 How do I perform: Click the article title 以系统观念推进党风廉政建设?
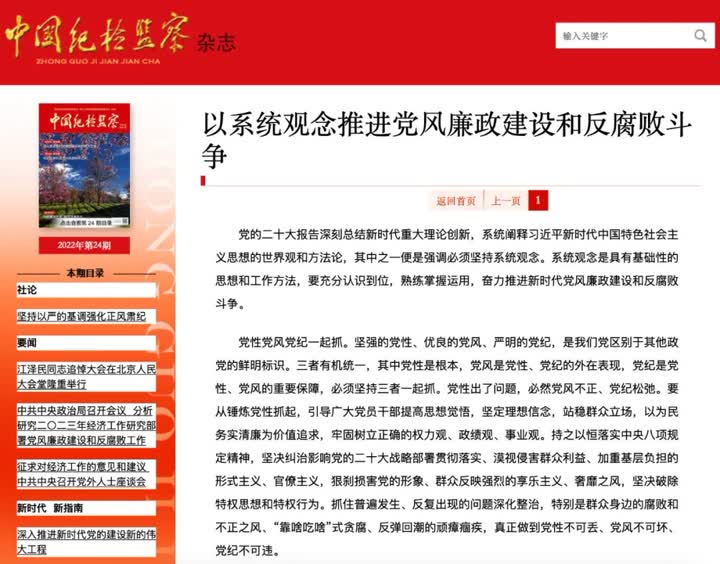pos(447,140)
